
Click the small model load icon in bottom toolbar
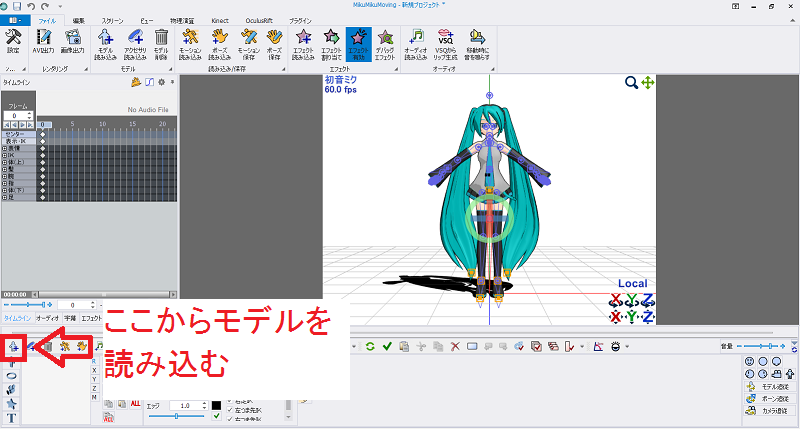(13, 347)
